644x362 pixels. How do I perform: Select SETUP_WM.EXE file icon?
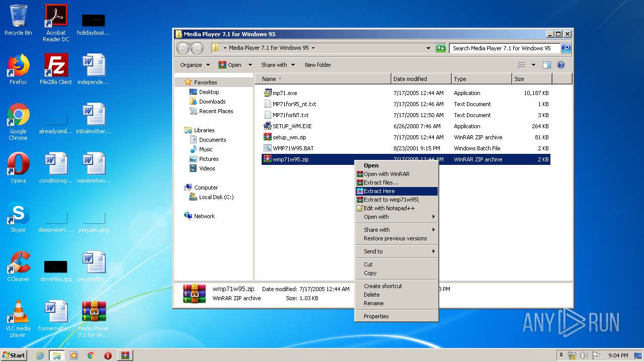coord(268,126)
